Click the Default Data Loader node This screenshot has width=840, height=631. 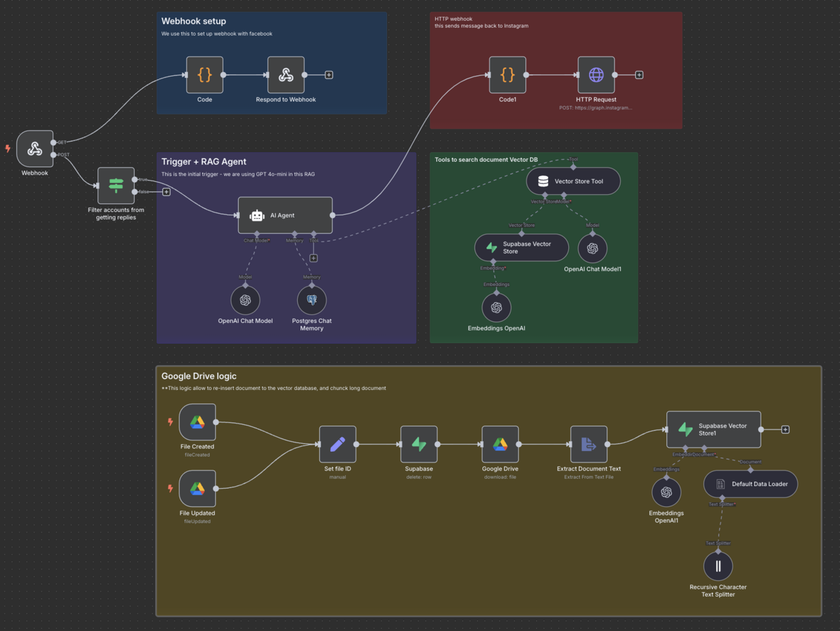[x=750, y=483]
